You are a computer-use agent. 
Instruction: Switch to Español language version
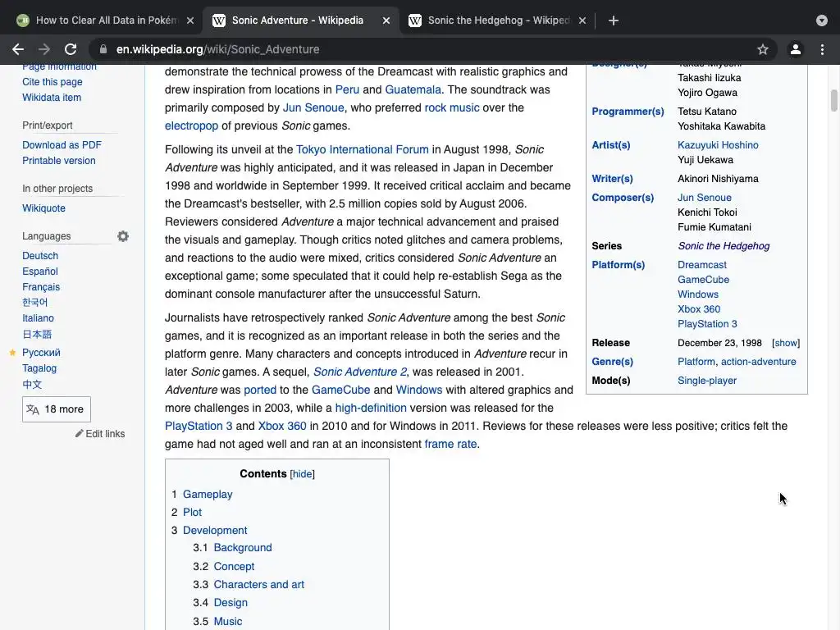pos(40,272)
